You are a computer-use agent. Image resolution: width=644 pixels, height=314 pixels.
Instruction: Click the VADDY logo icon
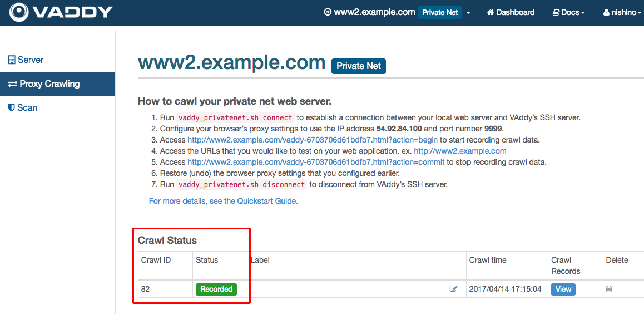pyautogui.click(x=19, y=12)
